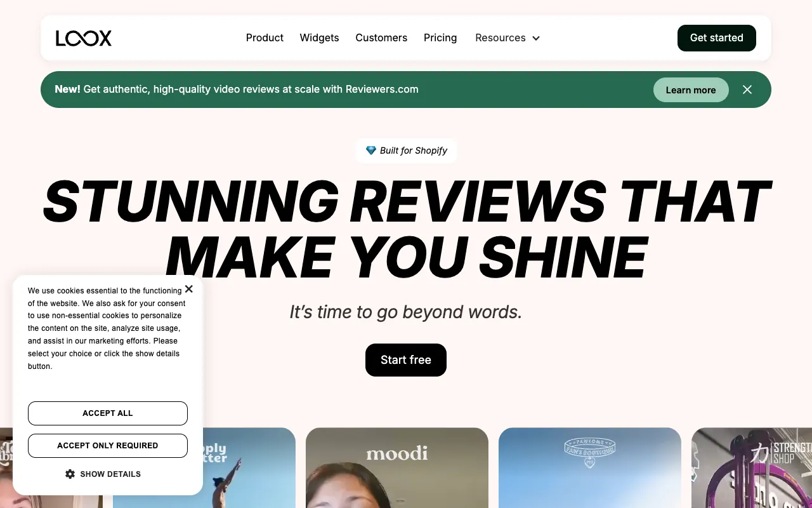Screen dimensions: 812x508
Task: Click the Loox logo
Action: pyautogui.click(x=84, y=38)
